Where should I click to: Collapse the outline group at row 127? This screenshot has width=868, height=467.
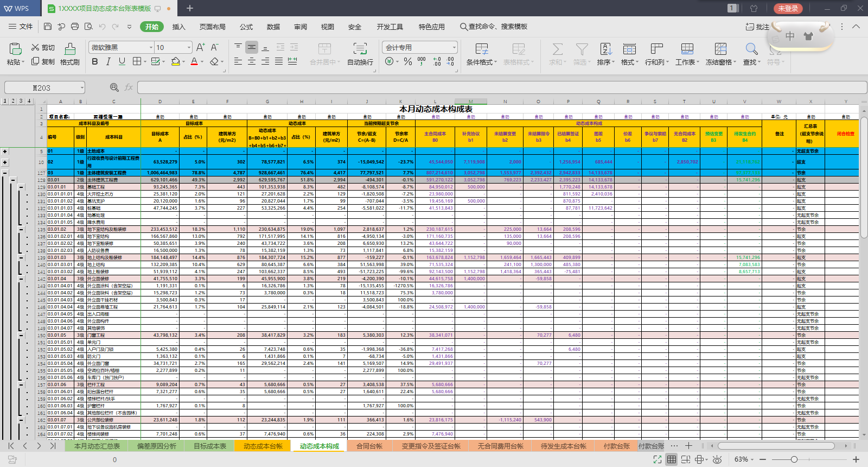coord(5,173)
